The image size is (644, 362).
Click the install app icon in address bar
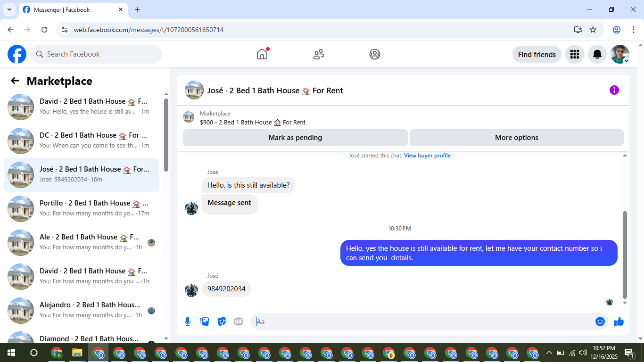click(x=578, y=30)
